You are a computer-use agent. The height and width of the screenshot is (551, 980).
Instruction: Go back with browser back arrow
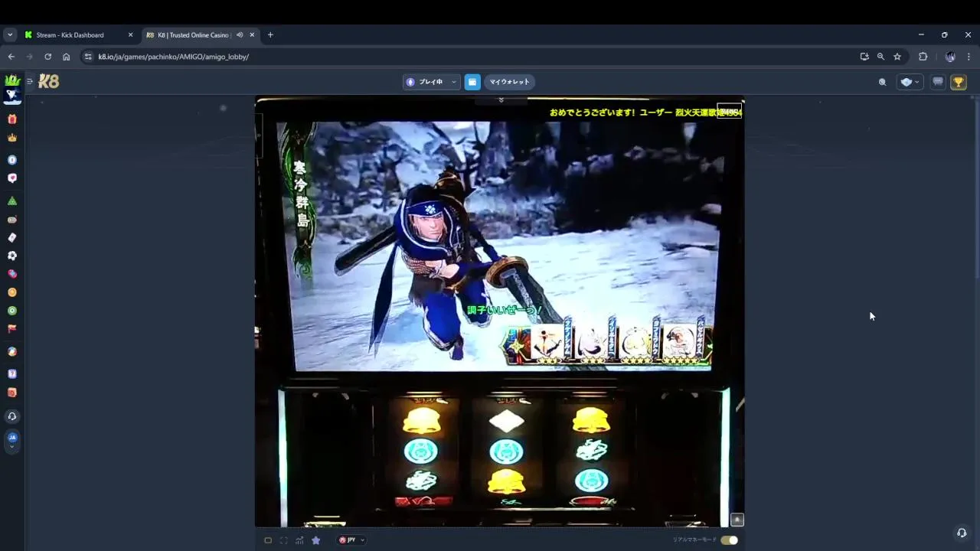11,57
